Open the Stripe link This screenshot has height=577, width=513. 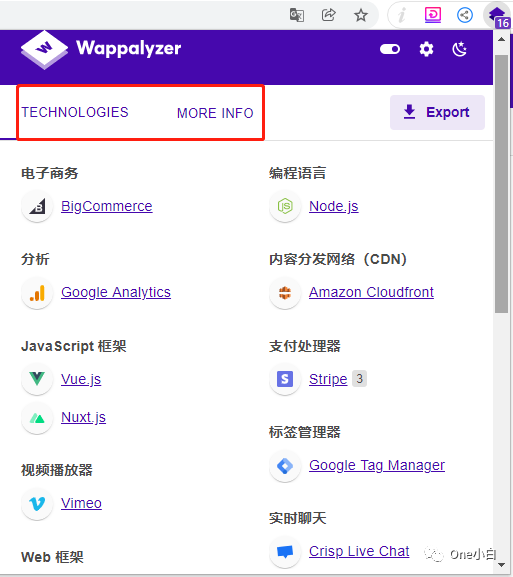click(328, 379)
